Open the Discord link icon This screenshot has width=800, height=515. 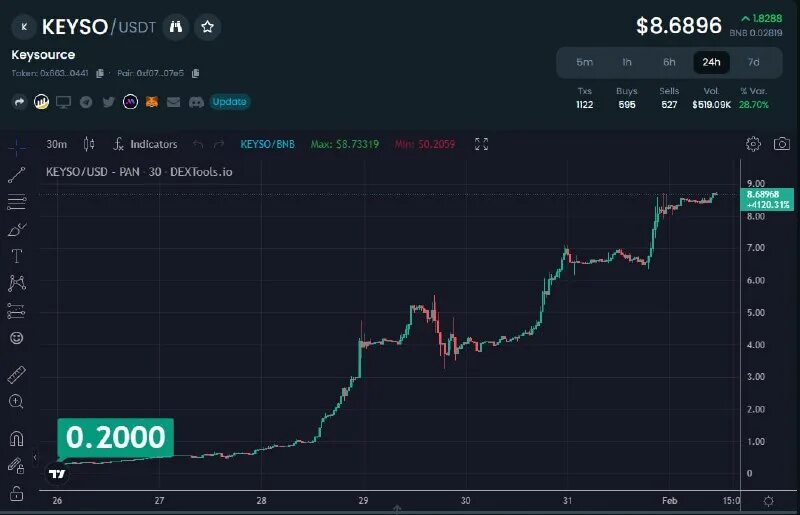[x=196, y=102]
